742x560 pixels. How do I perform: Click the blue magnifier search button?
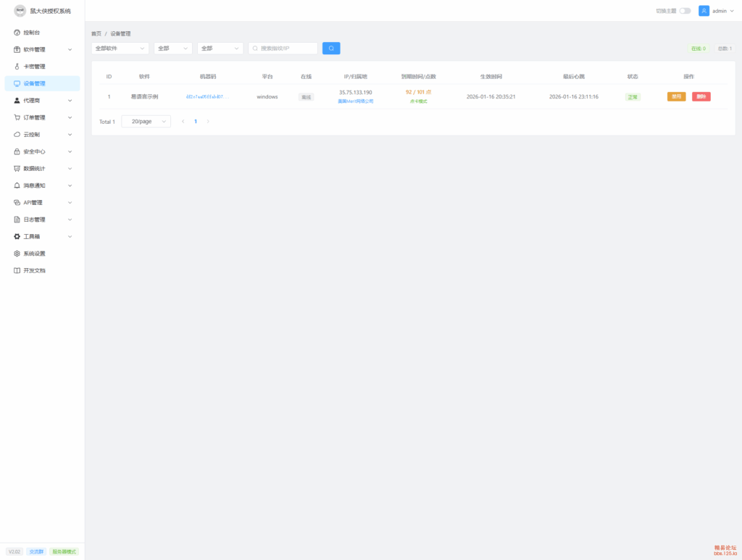331,49
